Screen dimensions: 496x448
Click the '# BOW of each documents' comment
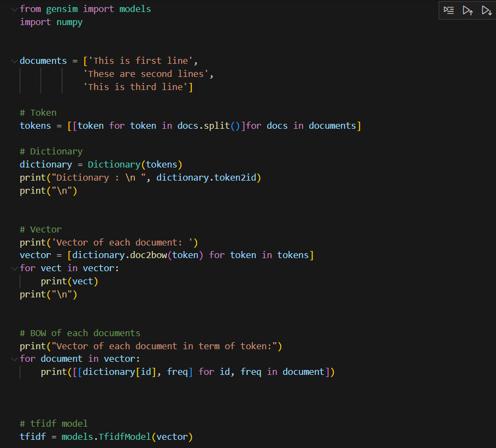[80, 333]
